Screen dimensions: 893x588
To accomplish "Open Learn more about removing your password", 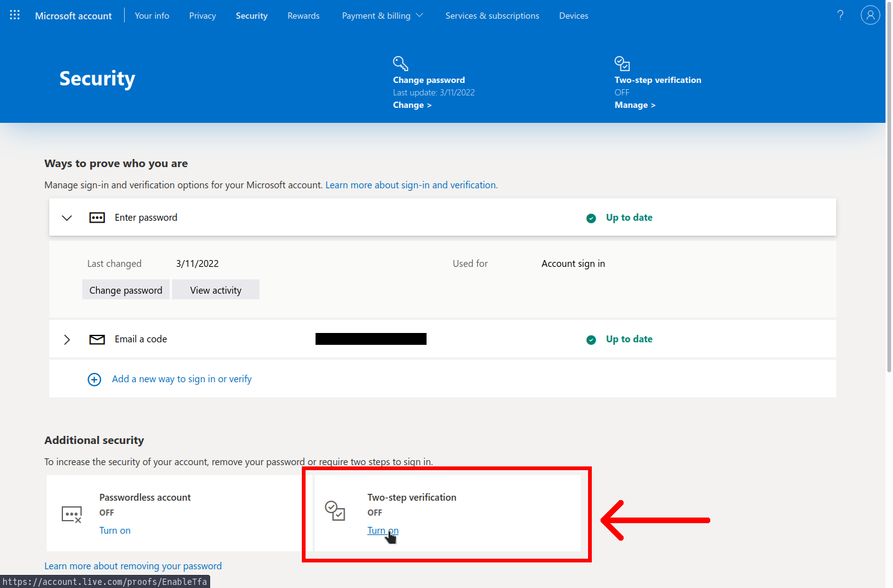I will tap(133, 566).
